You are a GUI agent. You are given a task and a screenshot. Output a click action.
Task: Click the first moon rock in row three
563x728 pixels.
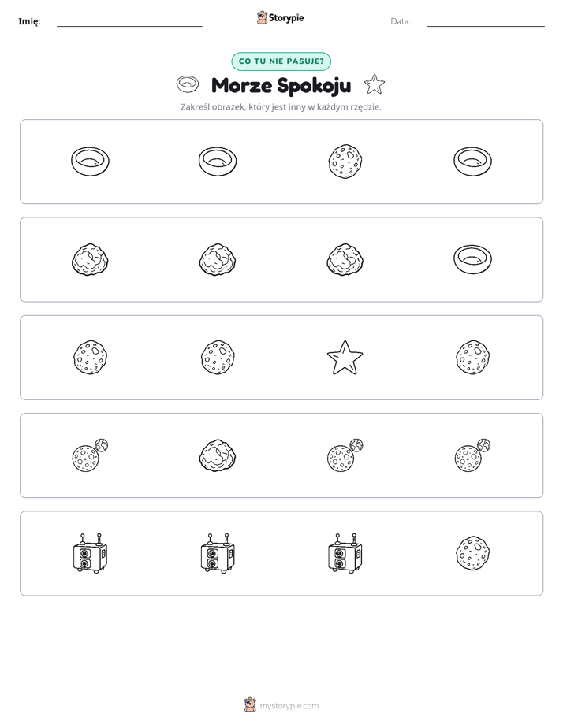(90, 358)
